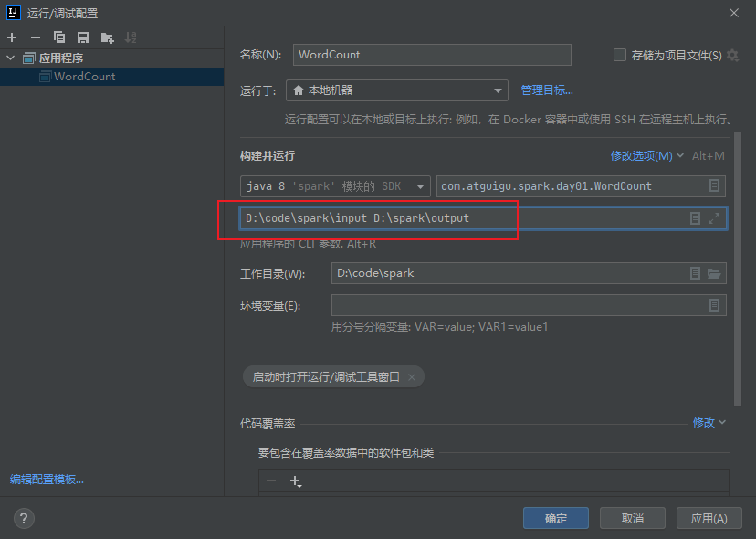
Task: Click the save configuration disk icon
Action: (x=83, y=37)
